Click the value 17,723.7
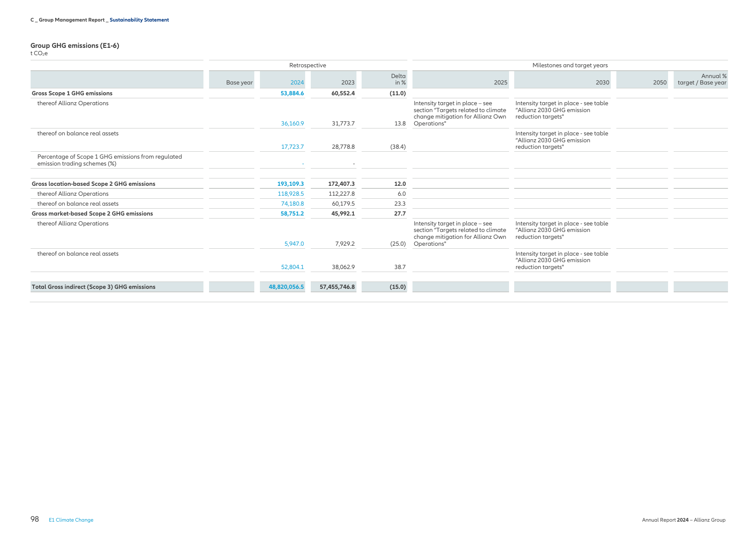 tap(293, 147)
